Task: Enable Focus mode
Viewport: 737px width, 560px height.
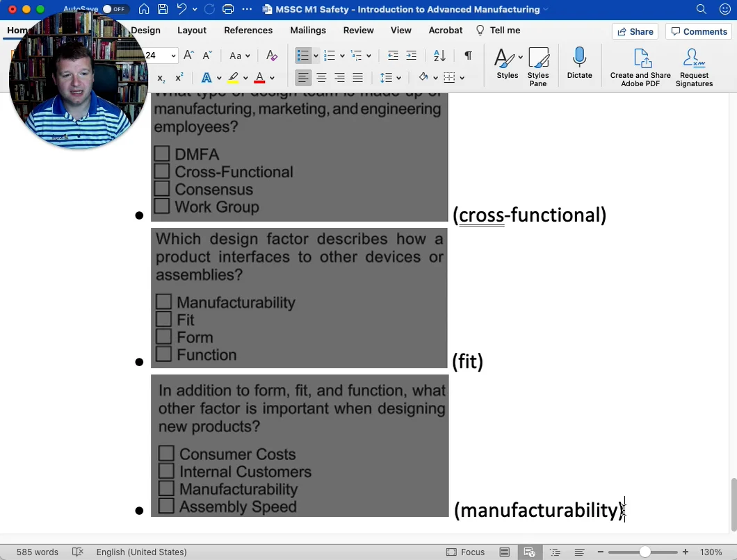Action: [x=465, y=552]
